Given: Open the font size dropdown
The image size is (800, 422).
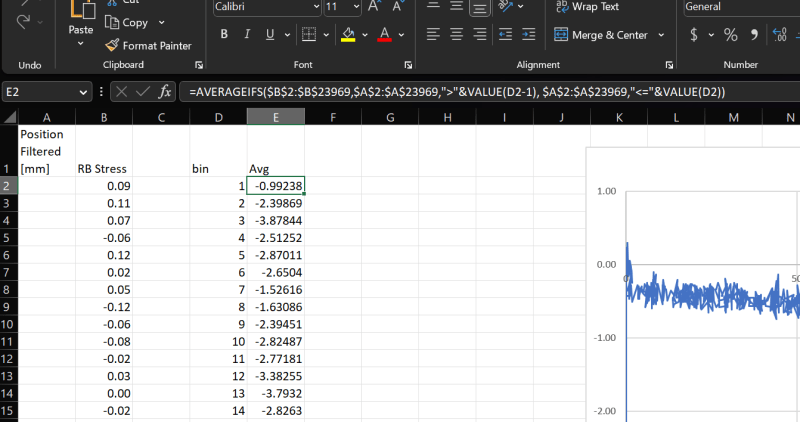Looking at the screenshot, I should [x=356, y=7].
